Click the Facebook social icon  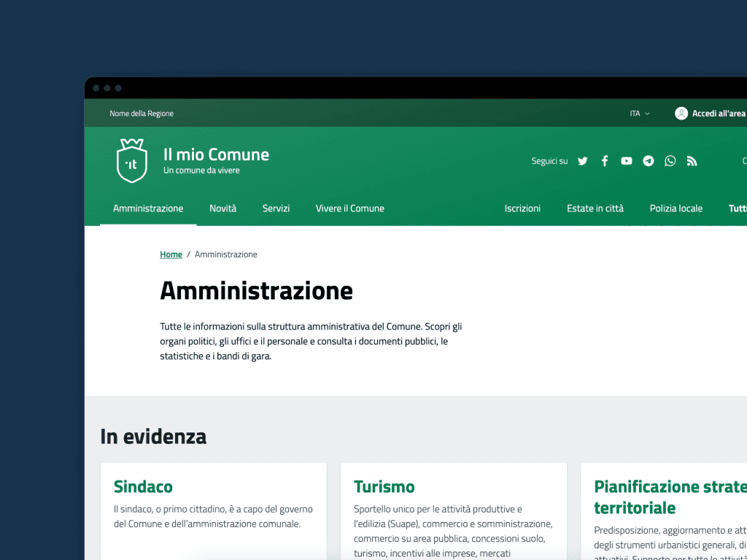604,160
